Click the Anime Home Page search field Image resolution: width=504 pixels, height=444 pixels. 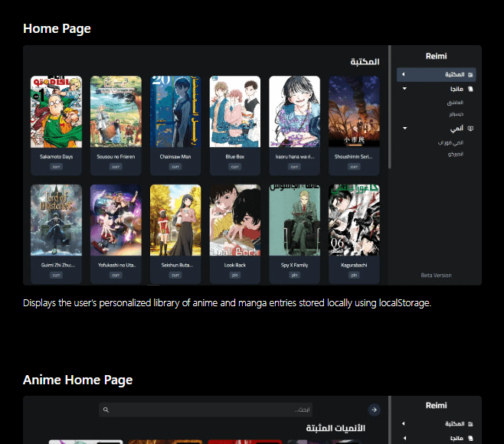point(206,410)
